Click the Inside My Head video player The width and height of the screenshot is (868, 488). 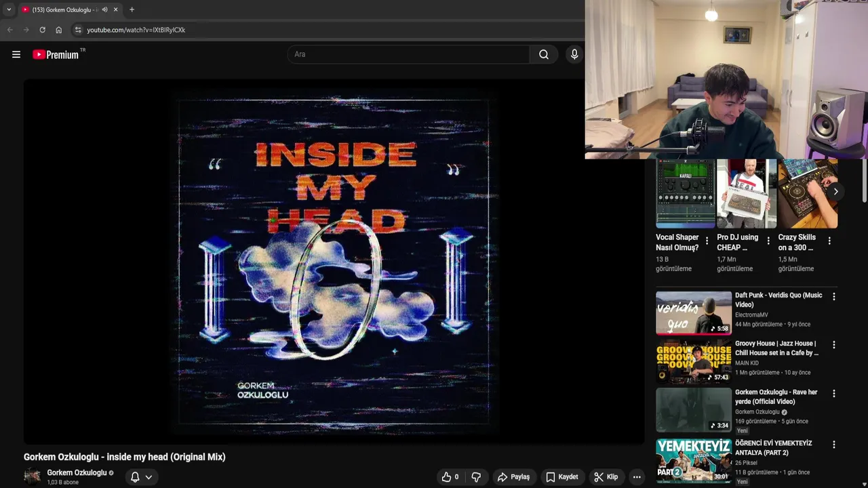coord(334,262)
